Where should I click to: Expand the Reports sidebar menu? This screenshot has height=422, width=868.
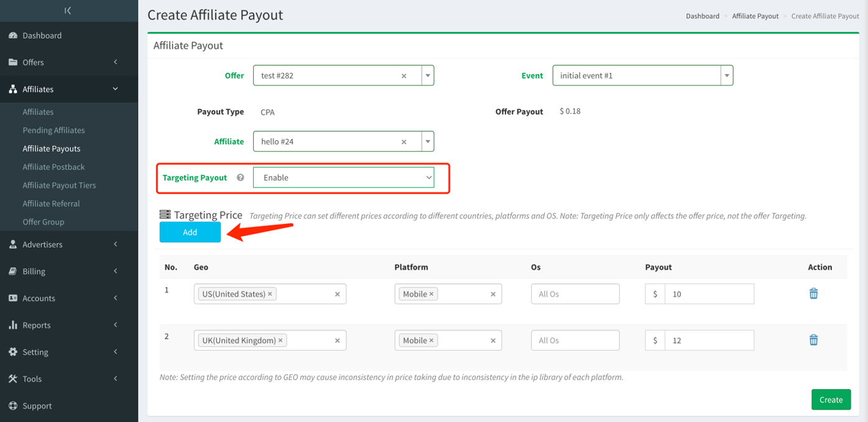pos(116,325)
